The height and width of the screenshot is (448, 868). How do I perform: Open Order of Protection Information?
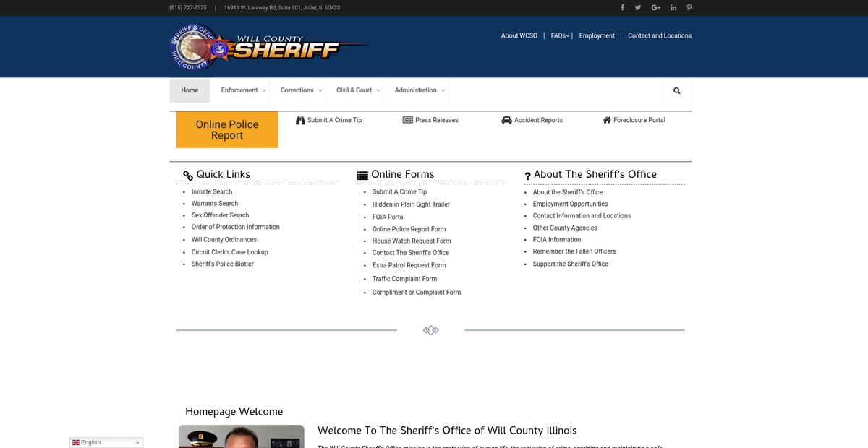[x=236, y=227]
